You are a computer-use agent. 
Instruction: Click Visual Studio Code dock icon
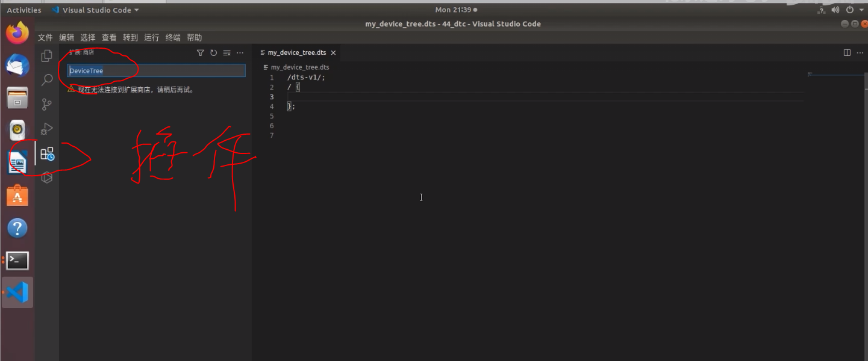(17, 293)
